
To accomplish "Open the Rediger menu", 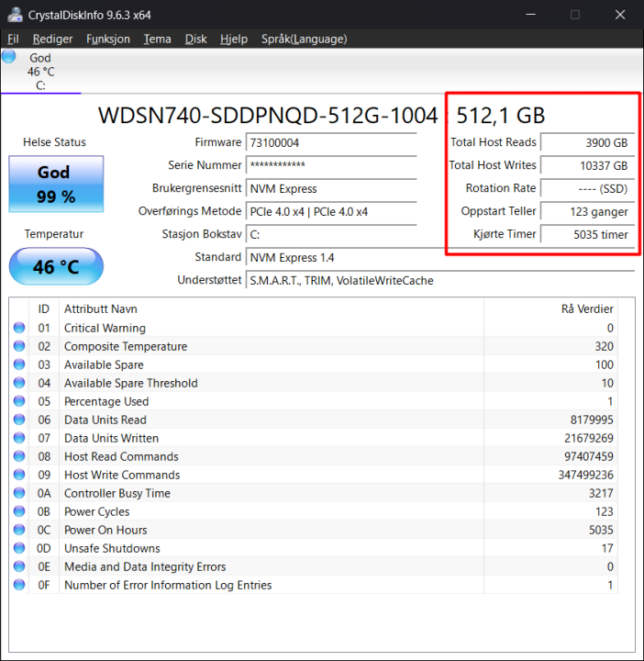I will pos(52,39).
